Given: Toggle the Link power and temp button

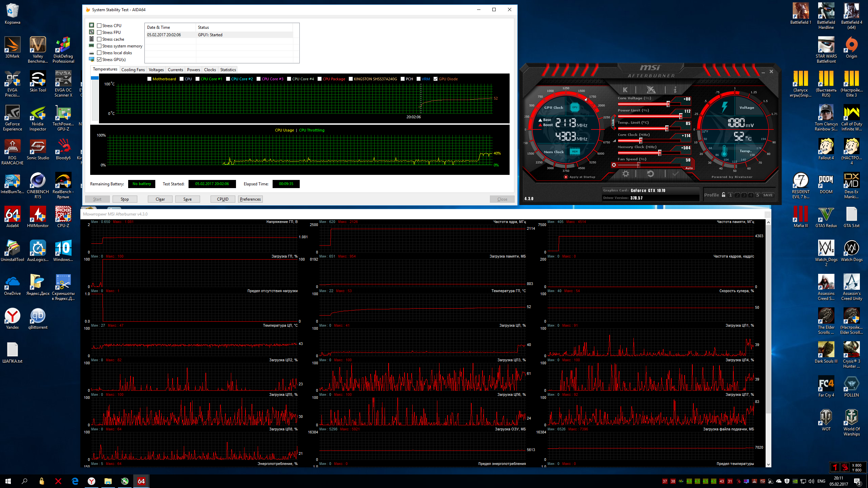Looking at the screenshot, I should point(613,122).
